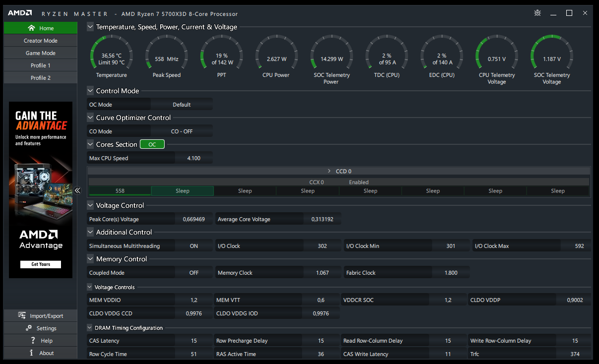Click RAS Active Time value 36
Image resolution: width=599 pixels, height=364 pixels.
(x=321, y=354)
